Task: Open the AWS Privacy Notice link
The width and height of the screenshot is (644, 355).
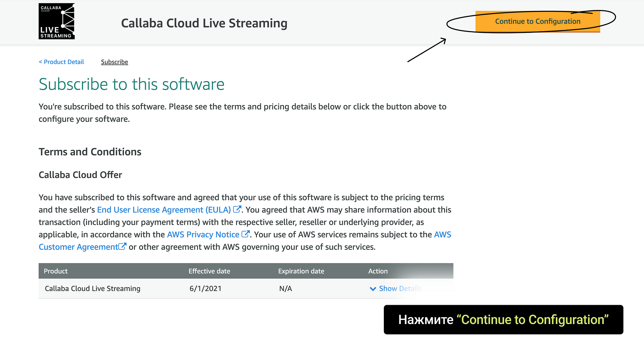Action: (x=203, y=235)
